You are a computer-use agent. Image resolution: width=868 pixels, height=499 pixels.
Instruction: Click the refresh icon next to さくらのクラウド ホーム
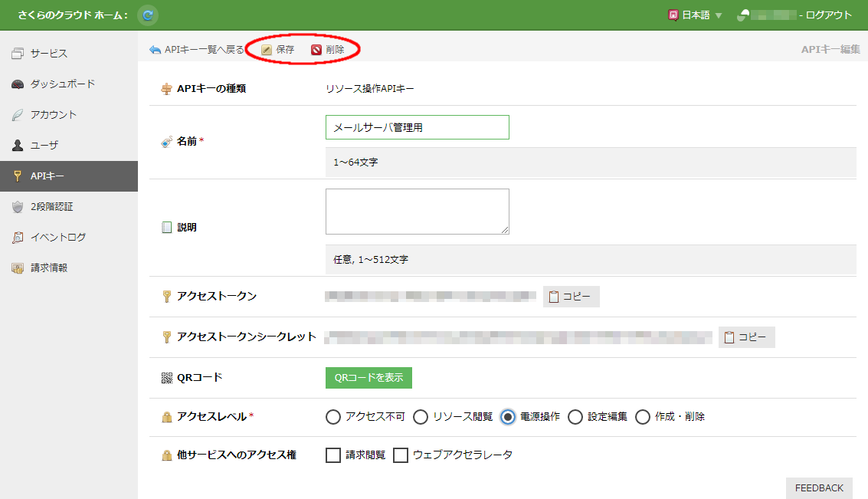pyautogui.click(x=148, y=15)
